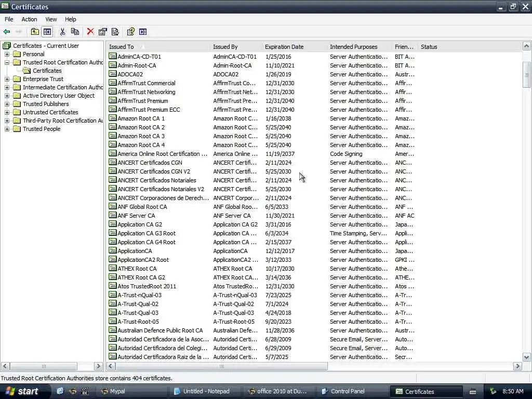Switch to Mypal taskbar item
The image size is (532, 399).
click(132, 391)
